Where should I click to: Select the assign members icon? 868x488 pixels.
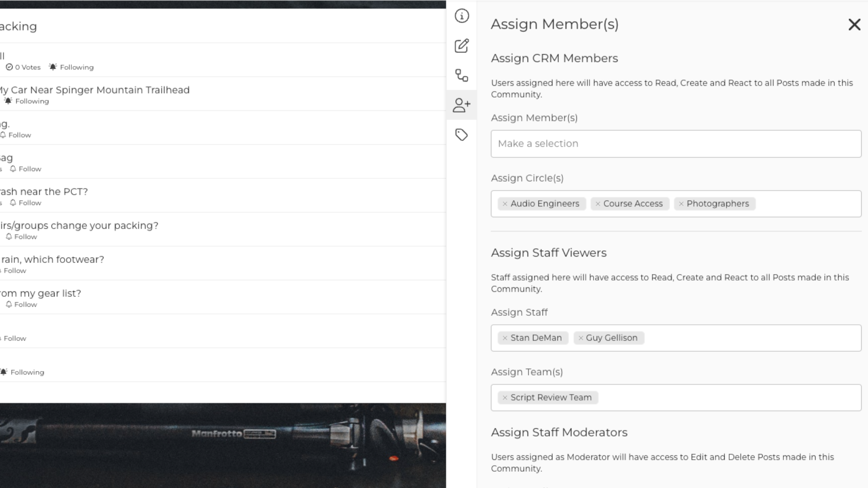click(x=462, y=105)
